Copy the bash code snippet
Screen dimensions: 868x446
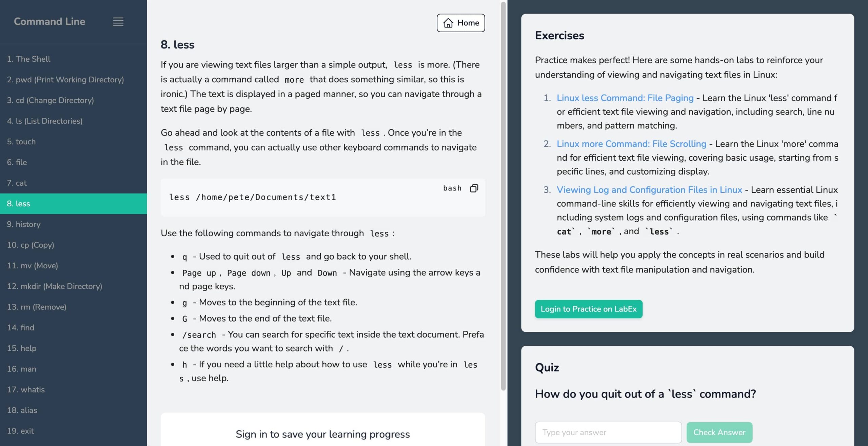tap(474, 188)
